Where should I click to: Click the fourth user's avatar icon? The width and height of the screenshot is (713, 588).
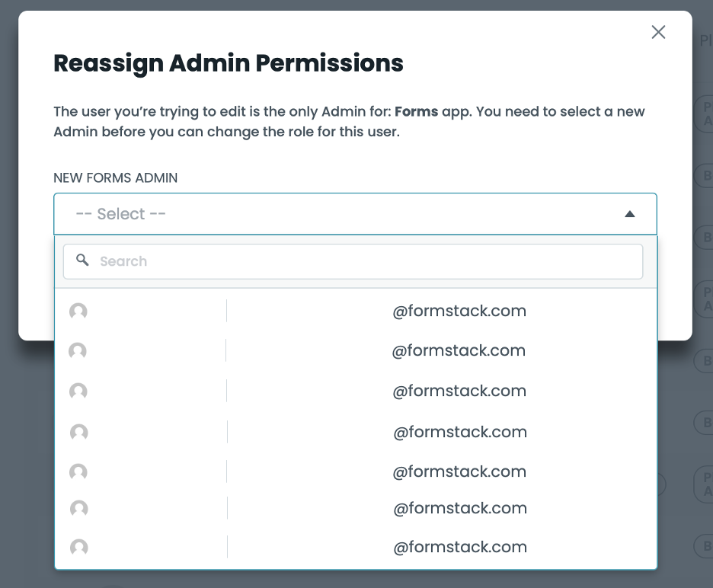tap(78, 433)
